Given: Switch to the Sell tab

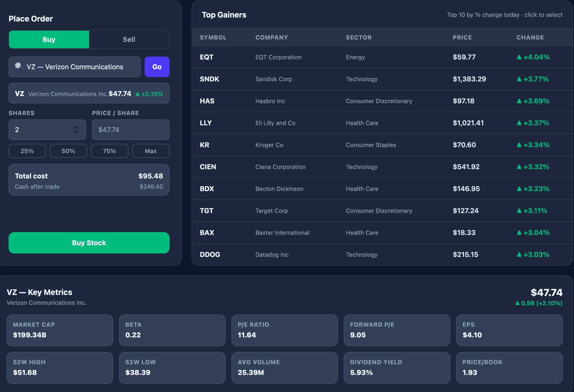Looking at the screenshot, I should coord(129,39).
